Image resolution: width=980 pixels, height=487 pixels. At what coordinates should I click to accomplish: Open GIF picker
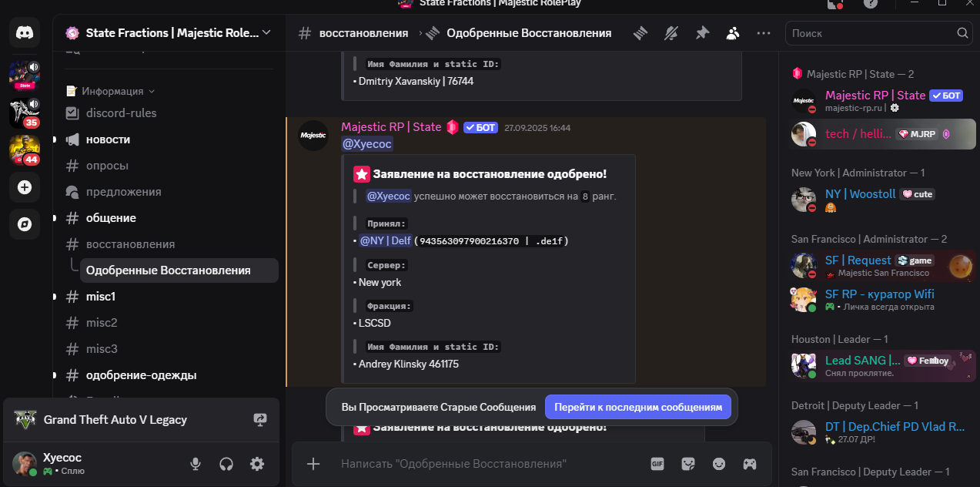pyautogui.click(x=657, y=464)
